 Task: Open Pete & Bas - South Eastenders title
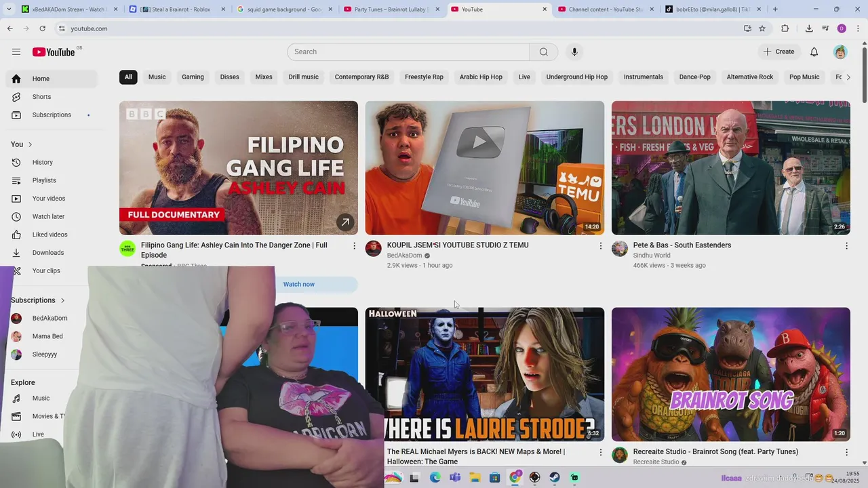tap(682, 245)
